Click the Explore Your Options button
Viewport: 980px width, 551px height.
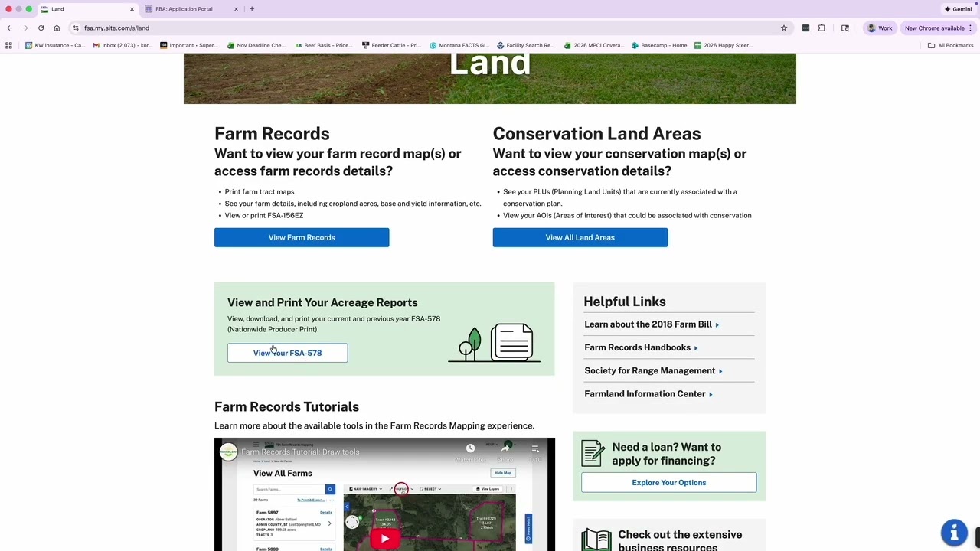(668, 483)
